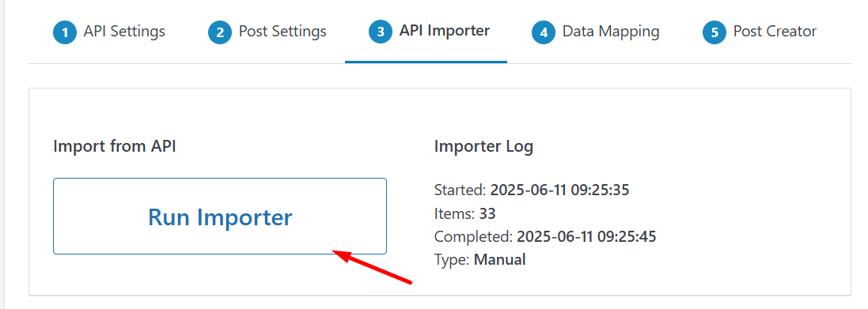The image size is (868, 309).
Task: Click the step 5 numbered circle icon
Action: click(714, 32)
